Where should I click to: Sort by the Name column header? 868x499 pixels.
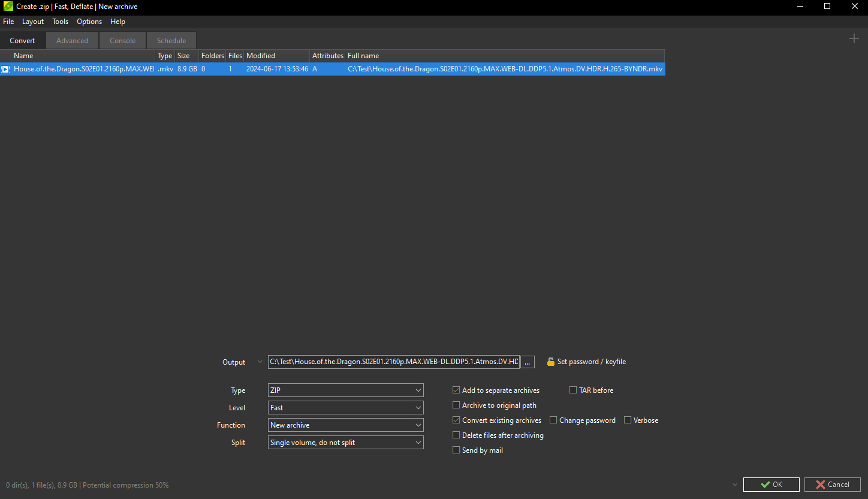pos(83,56)
